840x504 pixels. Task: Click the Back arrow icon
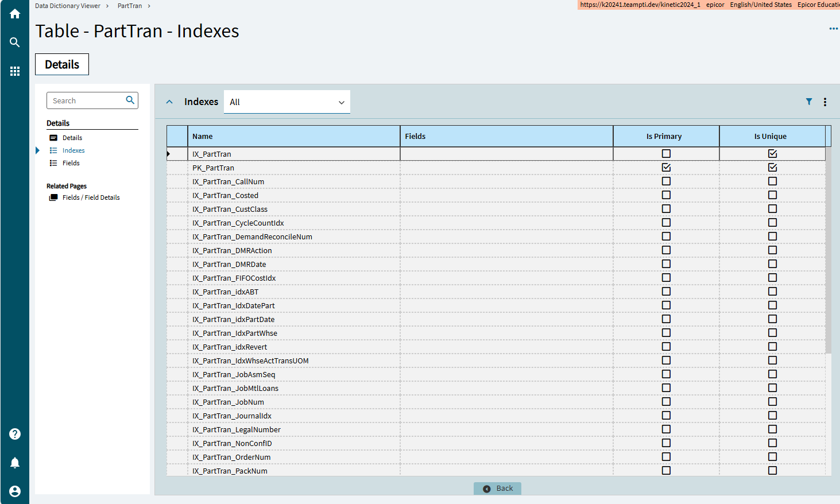click(487, 489)
